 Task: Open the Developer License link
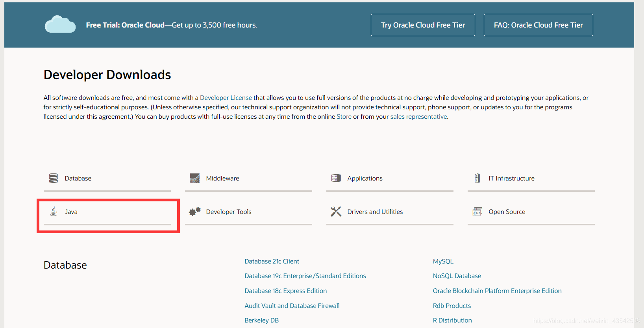point(226,98)
